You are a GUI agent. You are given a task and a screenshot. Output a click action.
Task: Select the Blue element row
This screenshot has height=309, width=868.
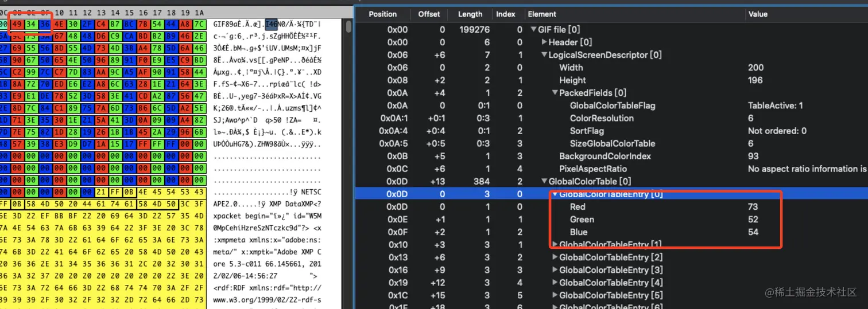pos(611,232)
